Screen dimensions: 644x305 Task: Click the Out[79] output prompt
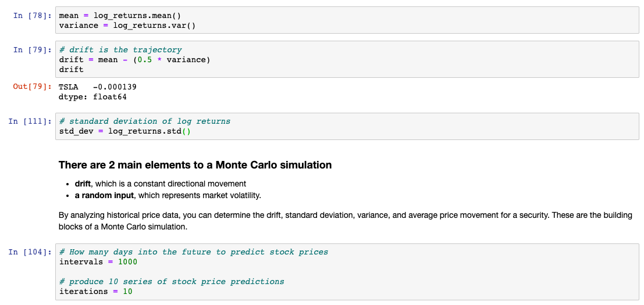(x=32, y=87)
